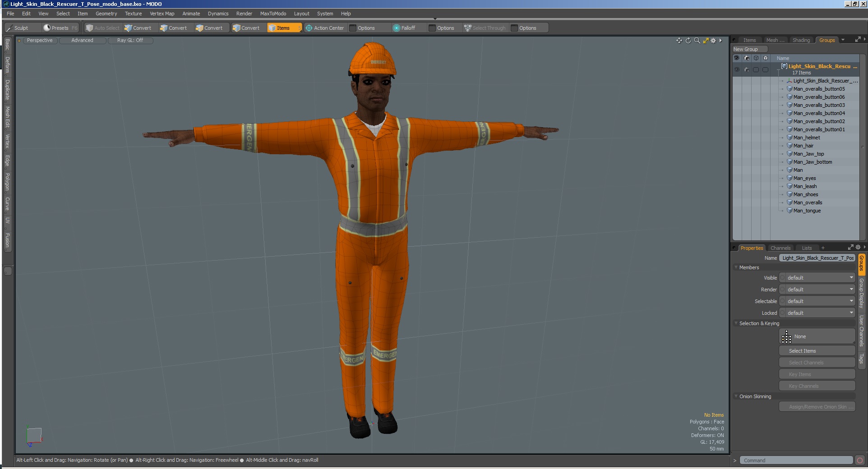Viewport: 868px width, 469px height.
Task: Click the viewport maximize arrows icon
Action: pyautogui.click(x=706, y=41)
